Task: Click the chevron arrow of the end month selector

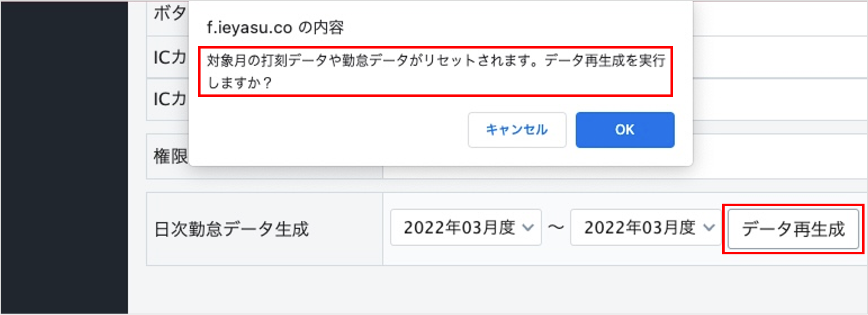Action: pyautogui.click(x=709, y=227)
